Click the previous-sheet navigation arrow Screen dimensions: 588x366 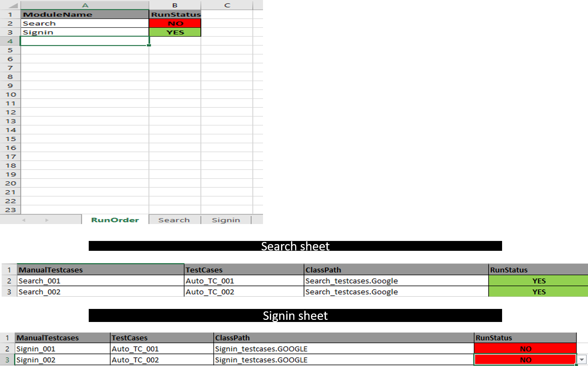click(x=47, y=219)
